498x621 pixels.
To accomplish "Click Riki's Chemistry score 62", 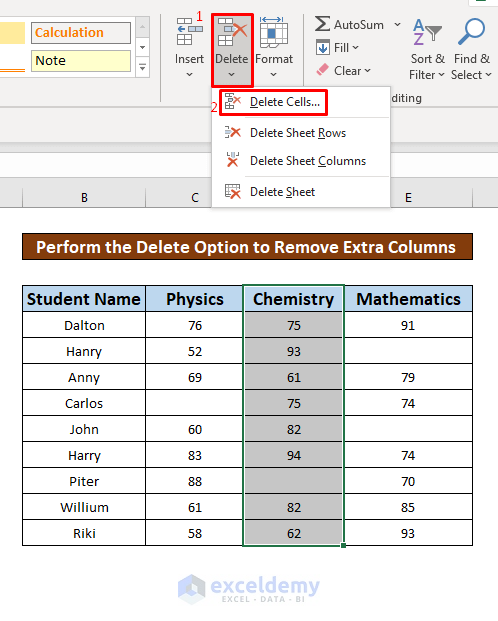I will [294, 533].
